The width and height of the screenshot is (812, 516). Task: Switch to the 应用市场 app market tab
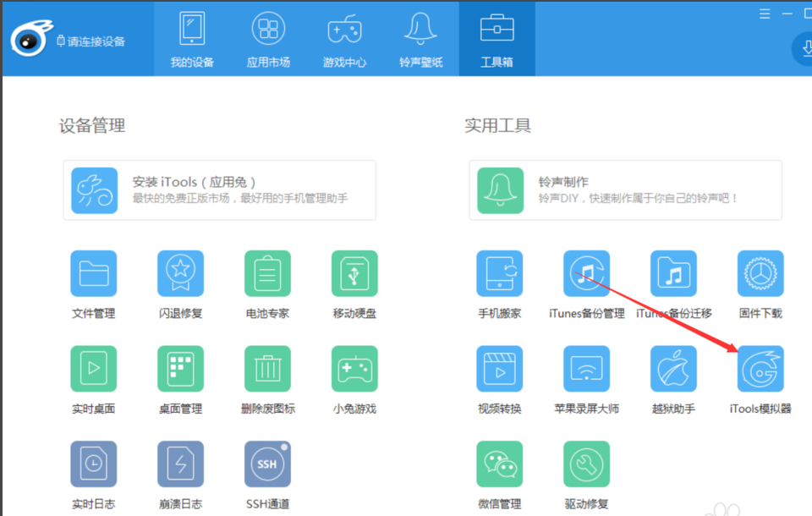pyautogui.click(x=268, y=39)
